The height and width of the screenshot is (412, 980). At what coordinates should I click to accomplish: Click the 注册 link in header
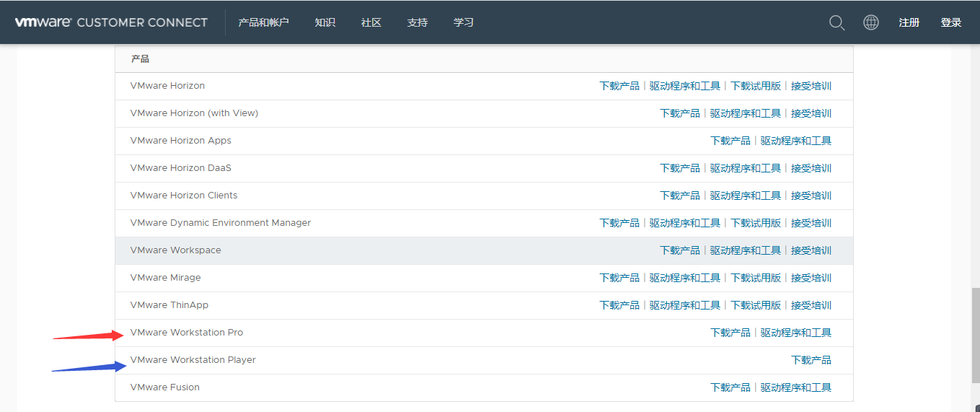click(x=909, y=22)
